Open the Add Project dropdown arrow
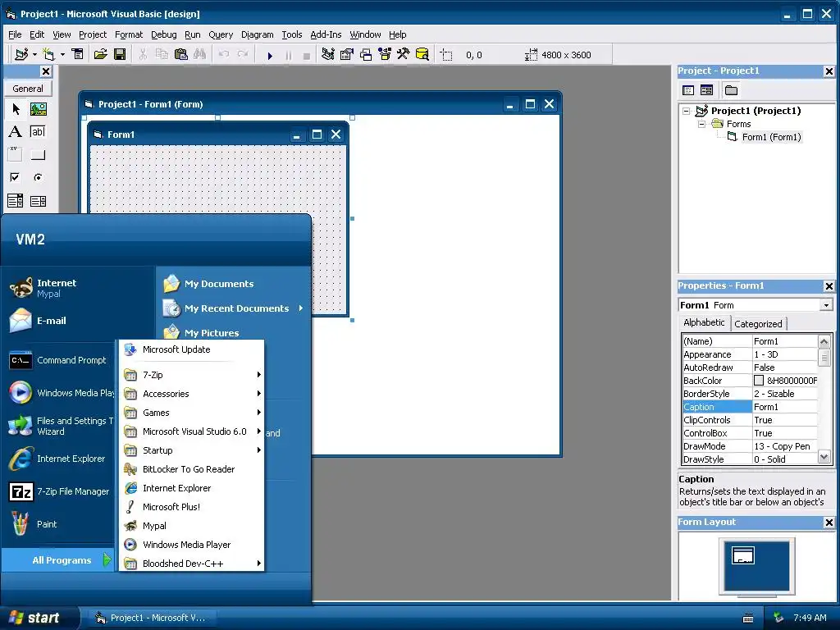This screenshot has height=630, width=840. click(34, 55)
